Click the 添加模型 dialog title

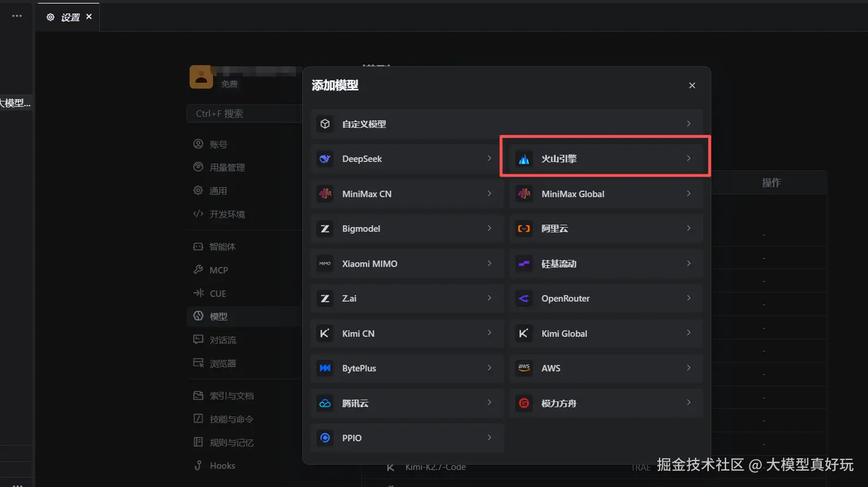(335, 85)
